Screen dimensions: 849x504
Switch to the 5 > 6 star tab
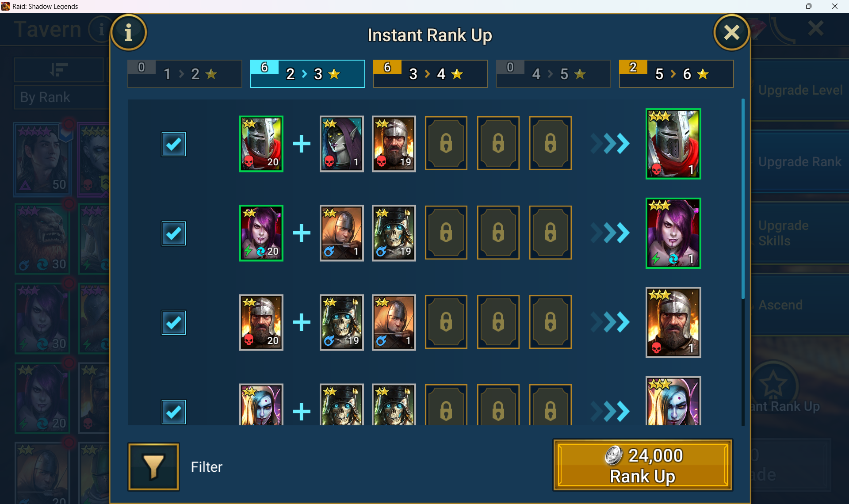click(676, 74)
